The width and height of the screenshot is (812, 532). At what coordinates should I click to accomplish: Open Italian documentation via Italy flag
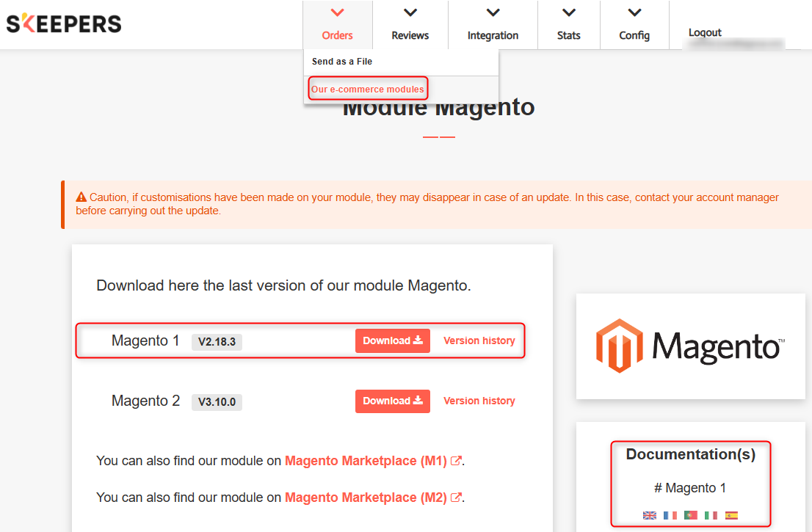pos(711,515)
